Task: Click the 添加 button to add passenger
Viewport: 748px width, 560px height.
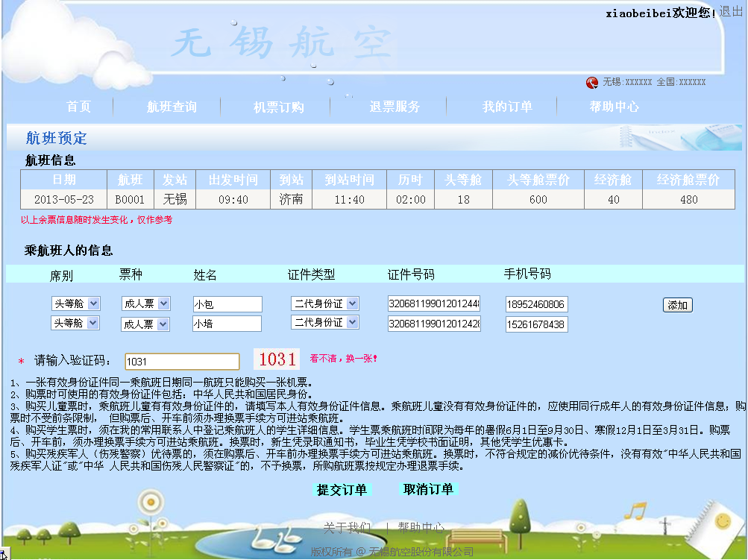Action: [677, 305]
